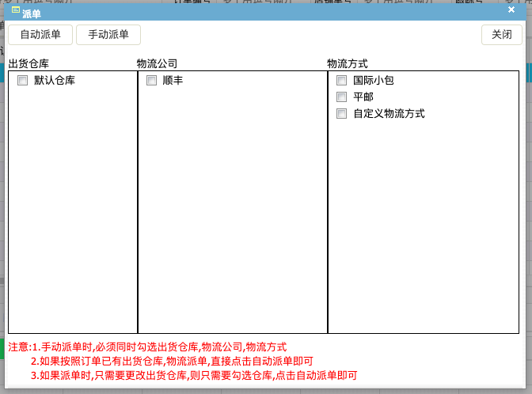Viewport: 532px width, 394px height.
Task: Select the 平邮 checkbox
Action: click(x=341, y=97)
